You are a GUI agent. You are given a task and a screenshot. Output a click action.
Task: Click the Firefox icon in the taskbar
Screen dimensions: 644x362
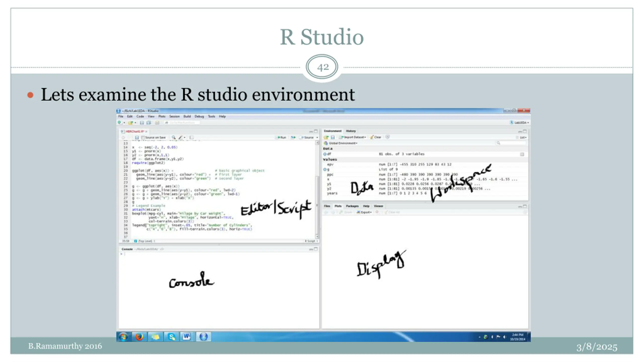click(x=139, y=337)
